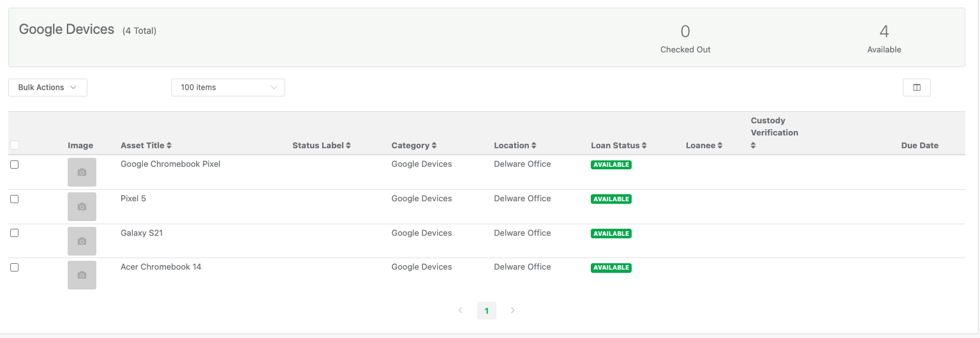Click the Google Chromebook Pixel camera placeholder image
This screenshot has height=338, width=980.
tap(82, 172)
